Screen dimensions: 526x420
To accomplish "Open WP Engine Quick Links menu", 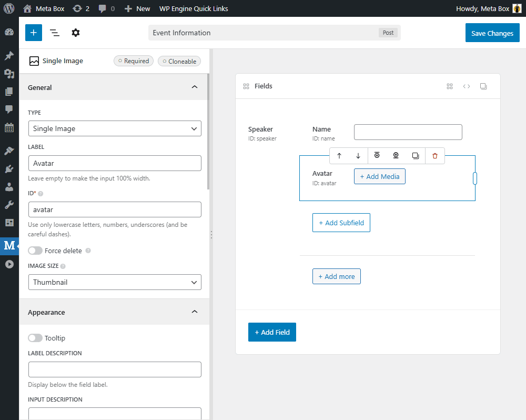I will [x=194, y=8].
